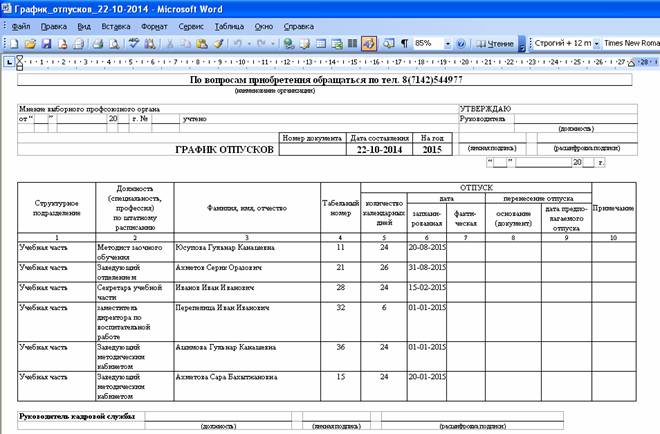Select the Format Painter brush

pyautogui.click(x=218, y=43)
